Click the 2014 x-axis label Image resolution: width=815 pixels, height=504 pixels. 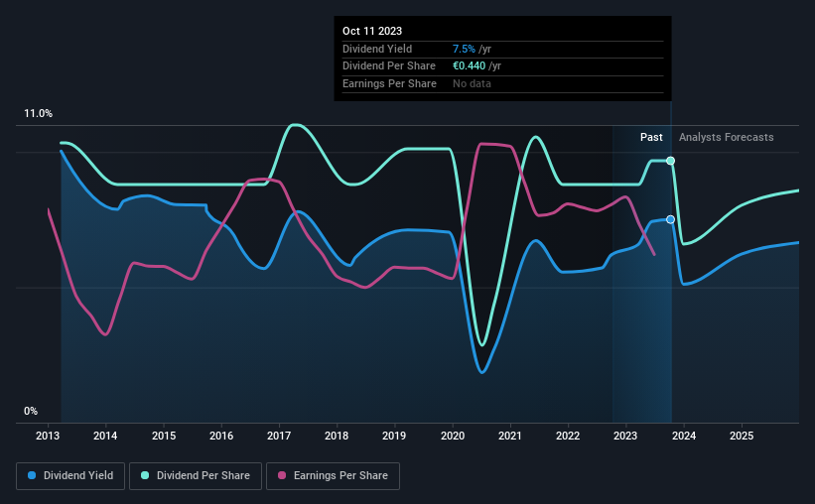tap(105, 436)
